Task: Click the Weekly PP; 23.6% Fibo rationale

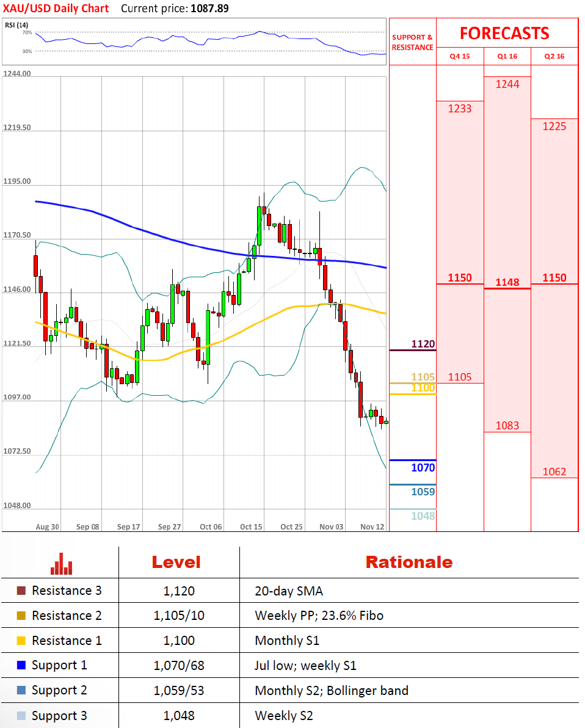Action: click(x=319, y=616)
